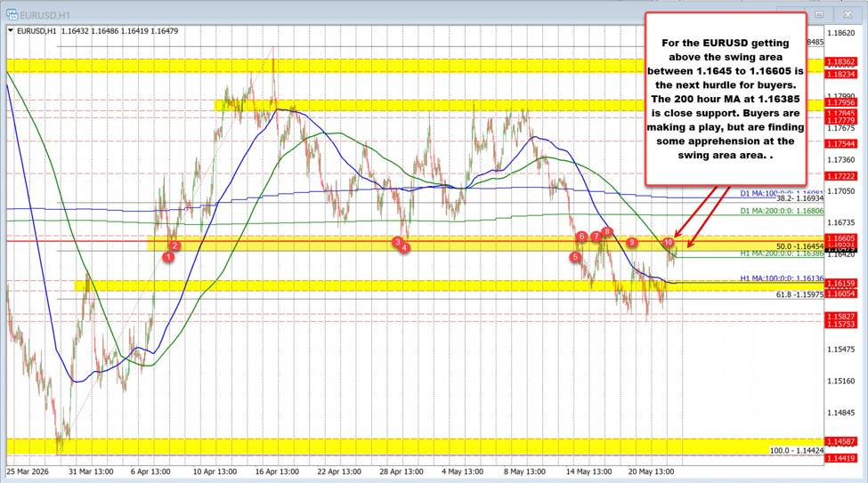The height and width of the screenshot is (483, 868).
Task: Click the 1.17050 price scale value
Action: (x=841, y=191)
